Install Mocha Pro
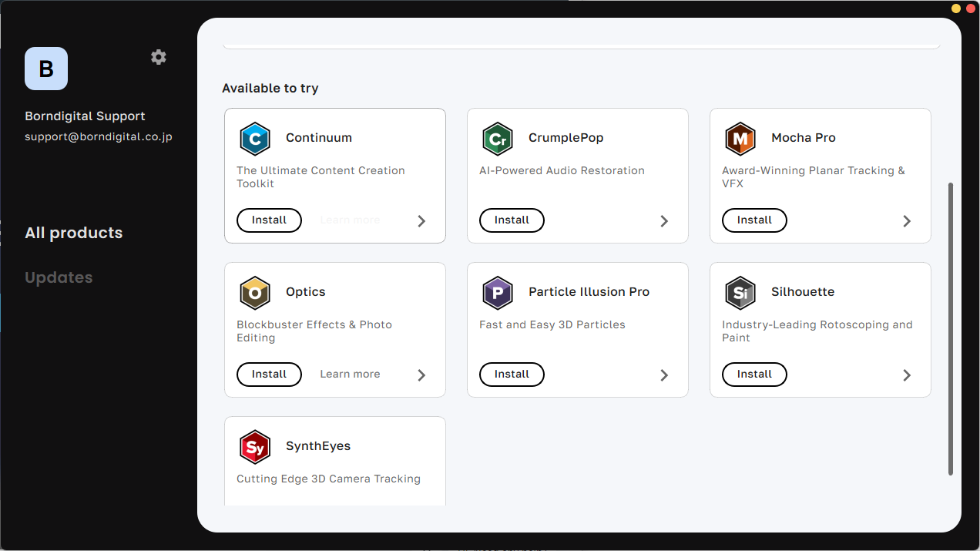The width and height of the screenshot is (980, 551). [x=754, y=220]
